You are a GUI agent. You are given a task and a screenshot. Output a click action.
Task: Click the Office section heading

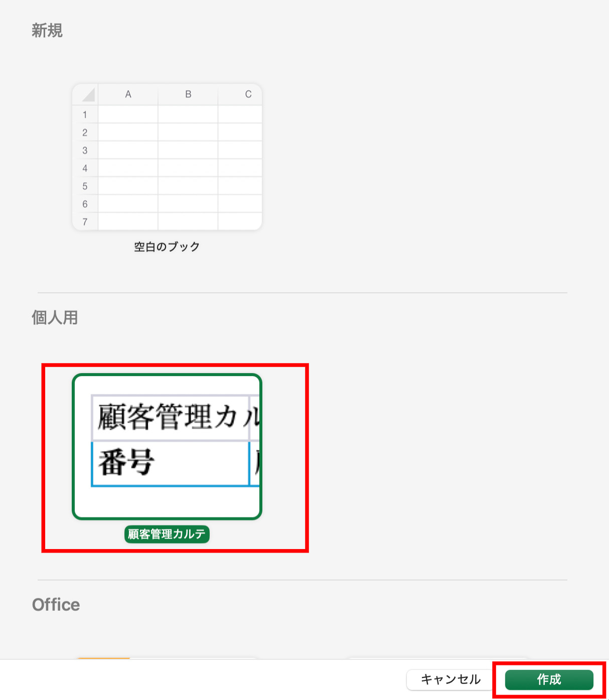click(56, 605)
